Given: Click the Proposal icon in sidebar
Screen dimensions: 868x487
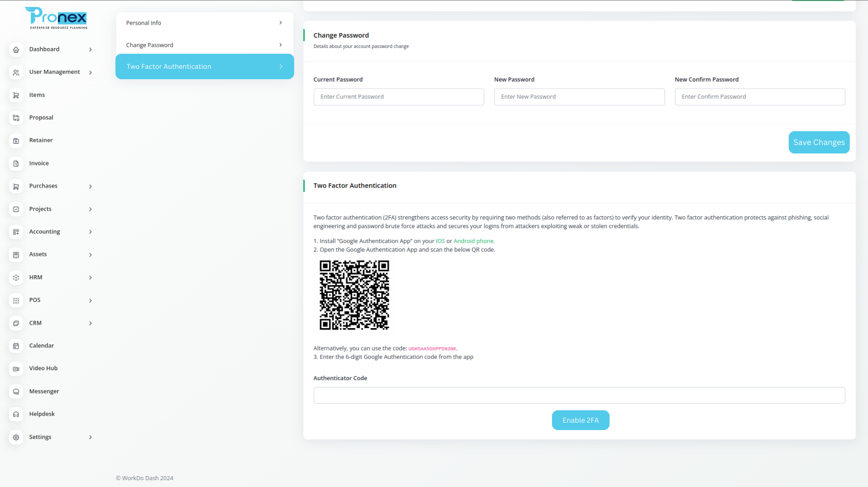Looking at the screenshot, I should [16, 118].
